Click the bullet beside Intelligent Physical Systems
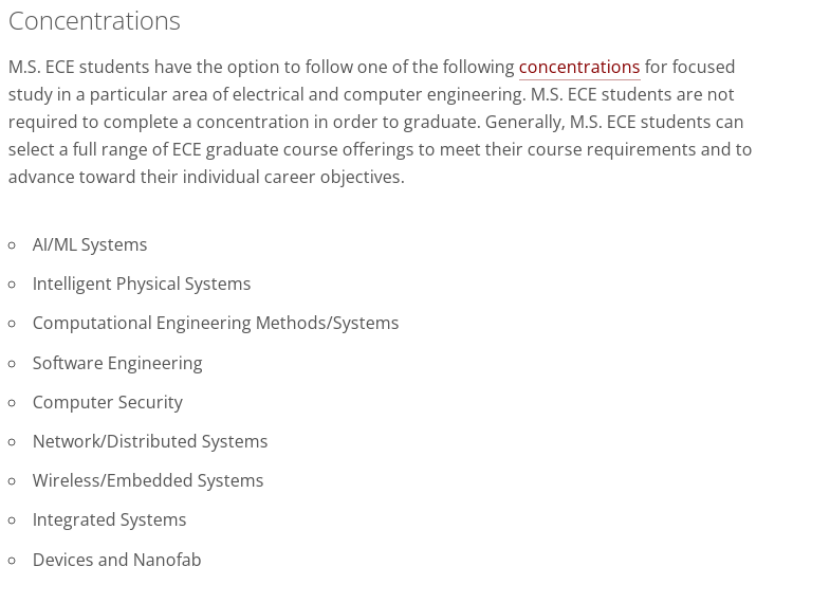This screenshot has height=603, width=831. tap(11, 285)
